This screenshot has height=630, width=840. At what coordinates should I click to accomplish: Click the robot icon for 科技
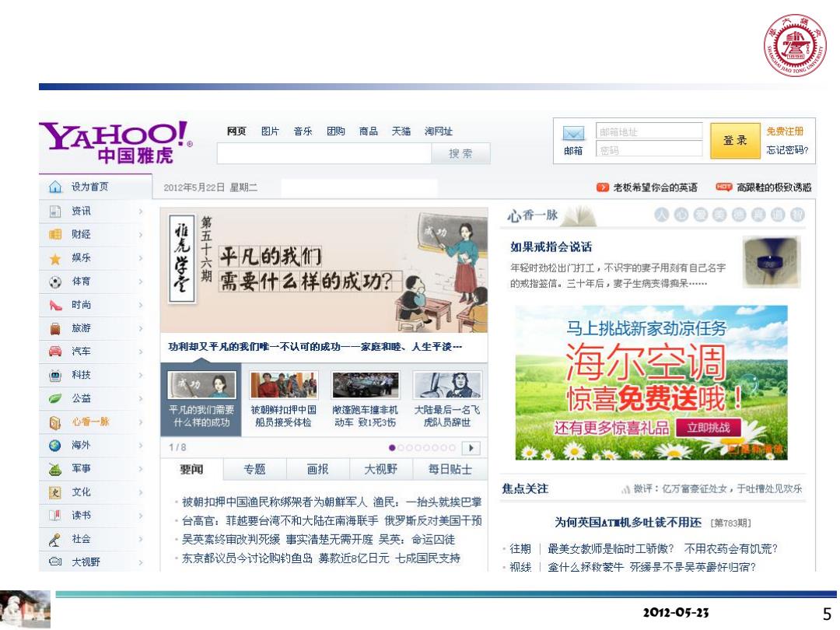(x=55, y=376)
